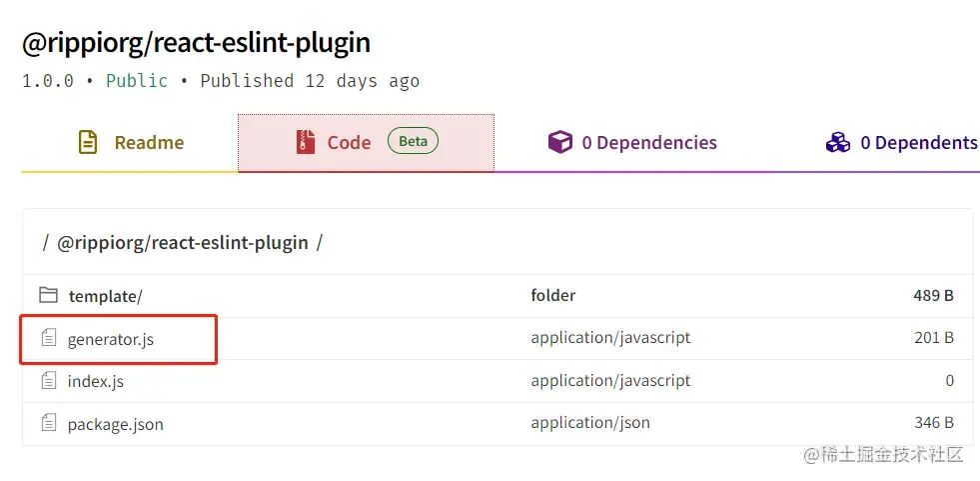Open the Code tab
The width and height of the screenshot is (980, 481).
pos(349,143)
